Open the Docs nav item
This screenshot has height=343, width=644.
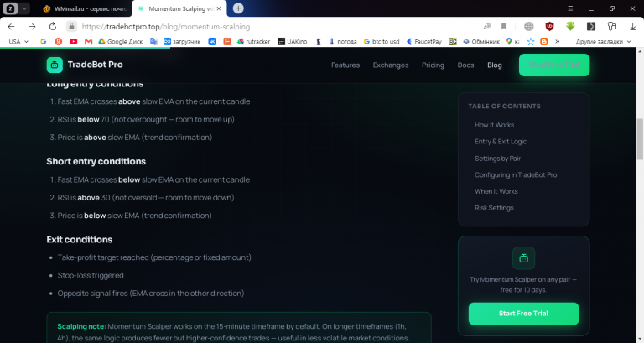tap(465, 65)
